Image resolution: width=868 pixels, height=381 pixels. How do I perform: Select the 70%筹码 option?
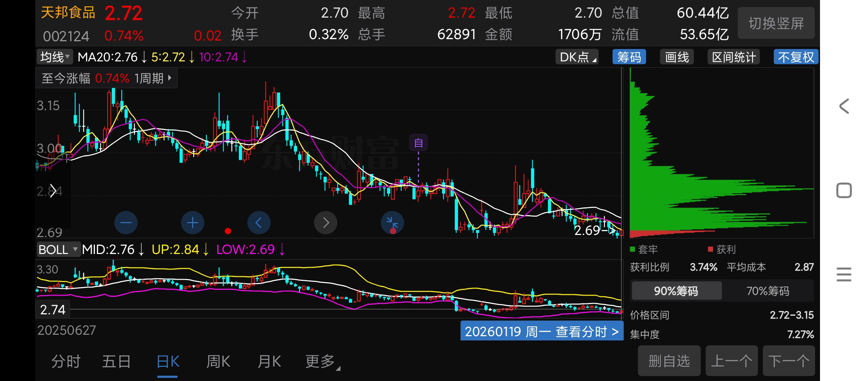point(767,291)
